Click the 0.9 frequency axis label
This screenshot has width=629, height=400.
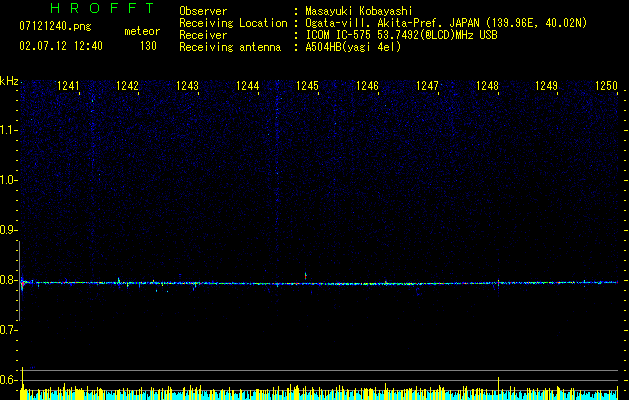pos(7,230)
